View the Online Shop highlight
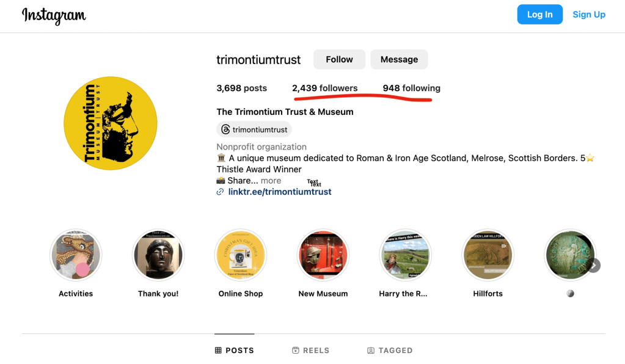 (x=241, y=255)
